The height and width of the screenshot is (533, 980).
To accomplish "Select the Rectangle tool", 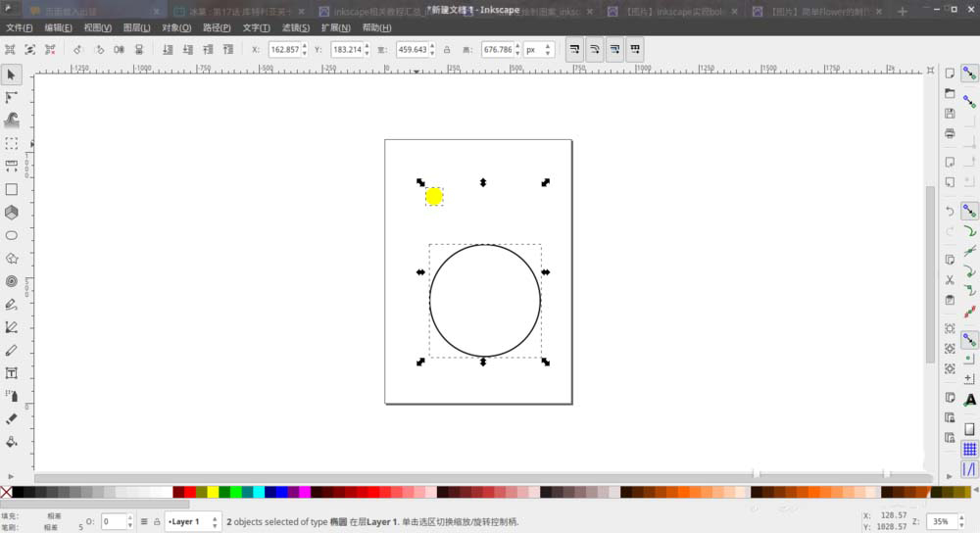I will tap(12, 189).
